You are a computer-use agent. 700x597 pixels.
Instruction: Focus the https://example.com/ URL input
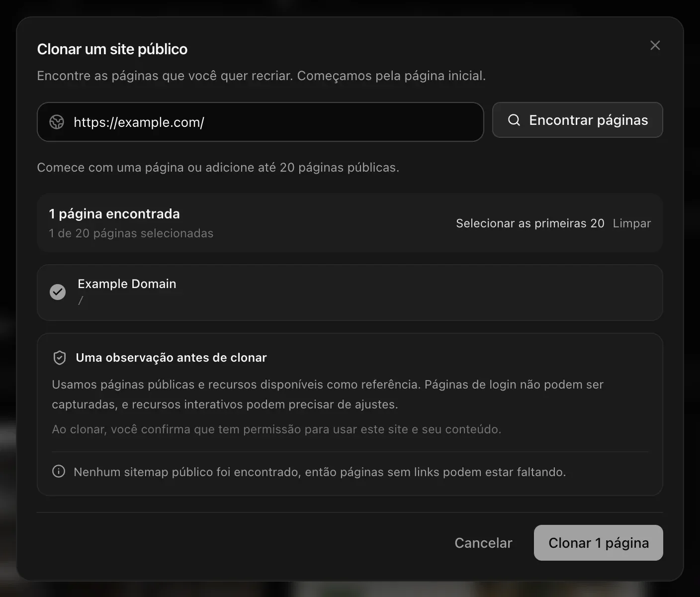[x=260, y=122]
